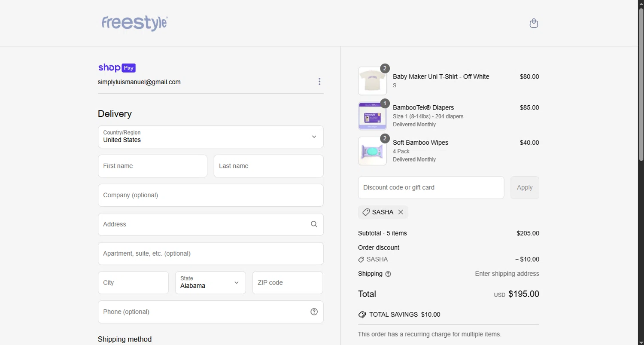644x345 pixels.
Task: Open the Country/Region dropdown
Action: (210, 137)
